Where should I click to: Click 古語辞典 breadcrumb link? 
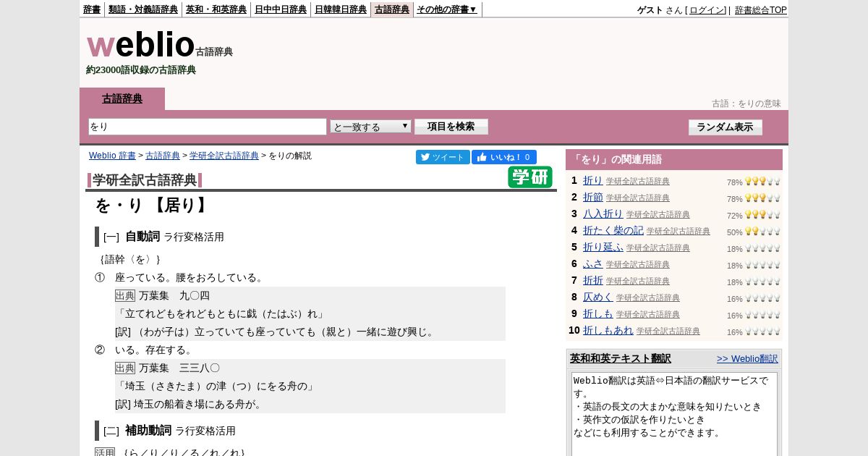[x=163, y=156]
